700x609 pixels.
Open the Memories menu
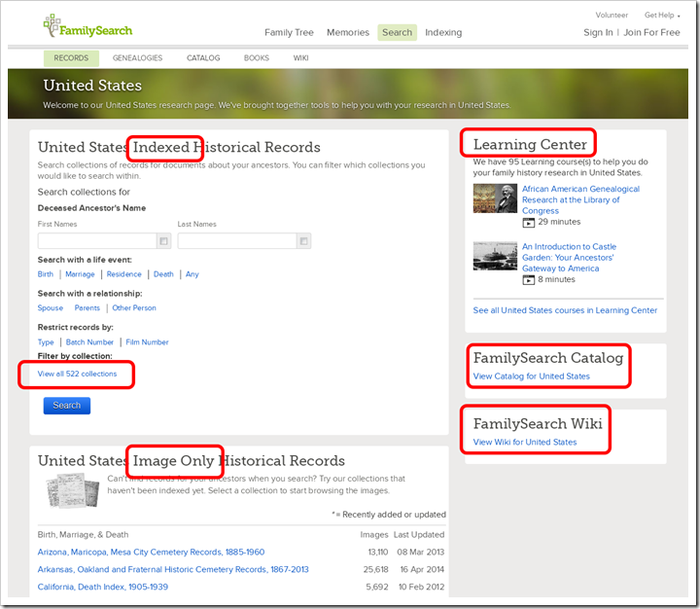tap(348, 33)
